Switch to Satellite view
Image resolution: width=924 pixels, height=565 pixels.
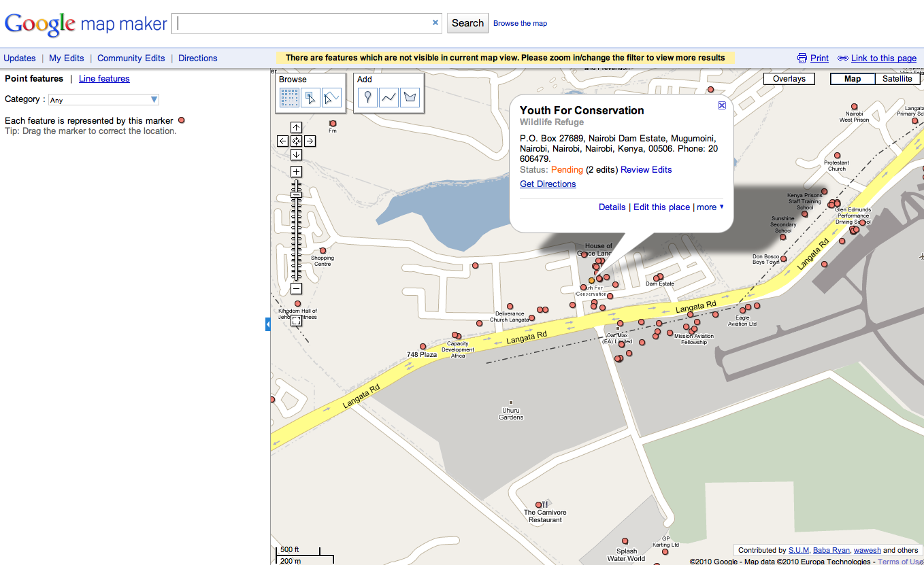coord(897,79)
